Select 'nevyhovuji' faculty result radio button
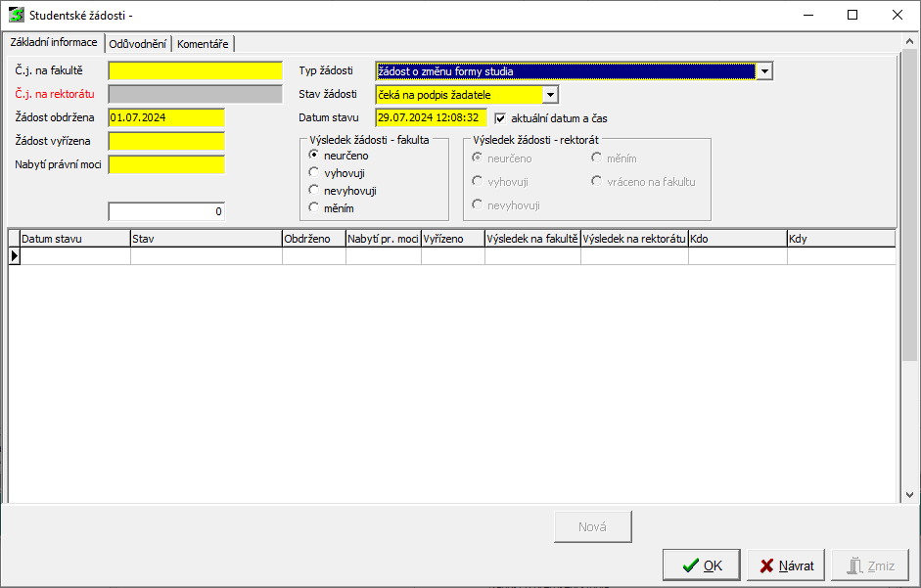Screen dimensions: 921x588 [314, 191]
